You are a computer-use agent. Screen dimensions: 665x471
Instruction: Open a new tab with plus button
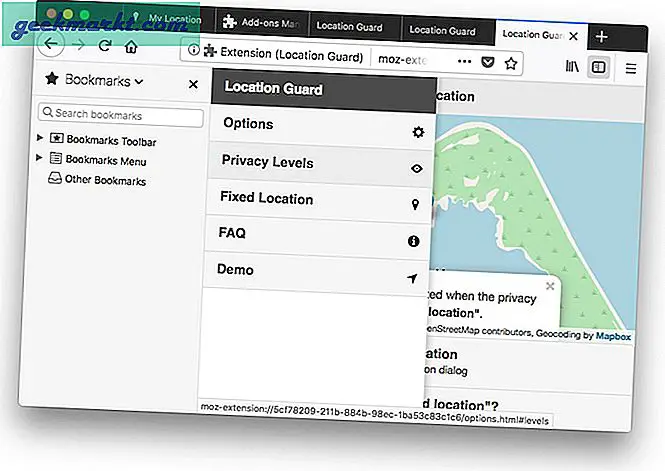pos(601,36)
